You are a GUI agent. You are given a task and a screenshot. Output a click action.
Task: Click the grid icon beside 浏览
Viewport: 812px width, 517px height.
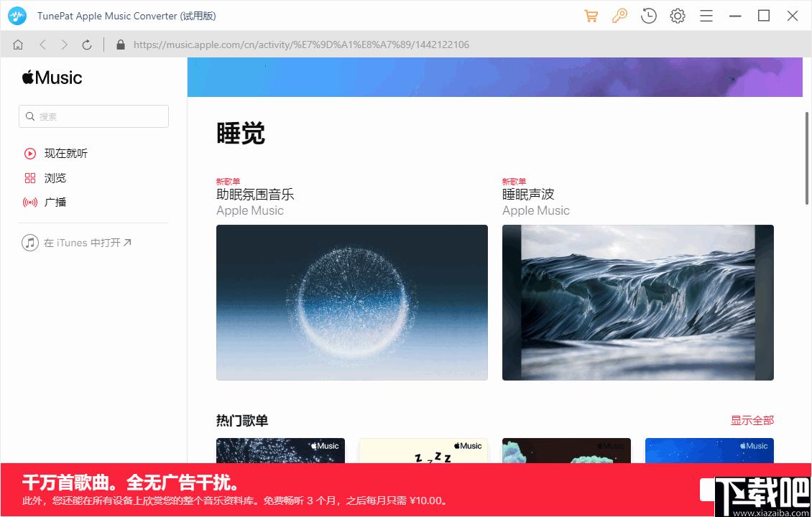pos(30,178)
